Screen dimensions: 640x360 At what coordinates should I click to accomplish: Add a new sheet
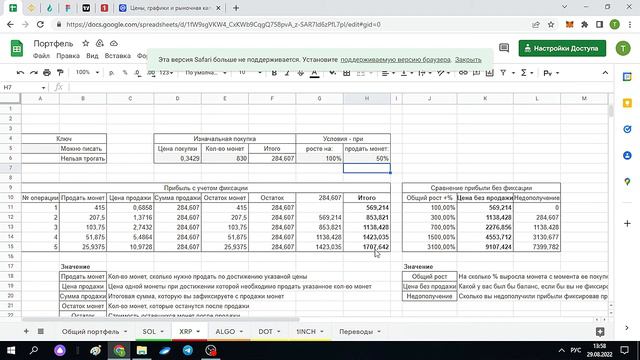pyautogui.click(x=26, y=331)
